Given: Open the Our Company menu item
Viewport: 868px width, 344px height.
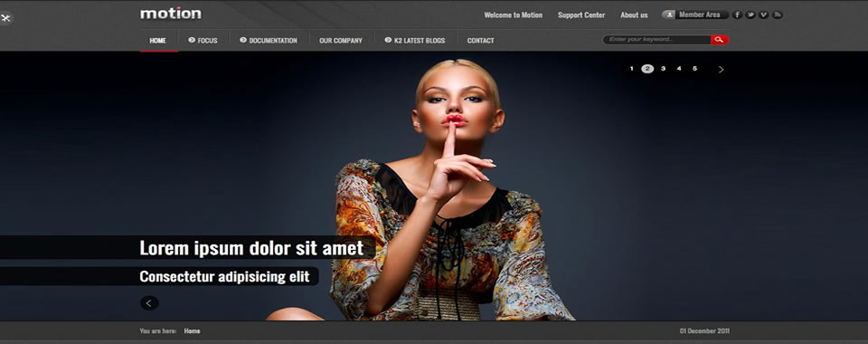Looking at the screenshot, I should 341,41.
